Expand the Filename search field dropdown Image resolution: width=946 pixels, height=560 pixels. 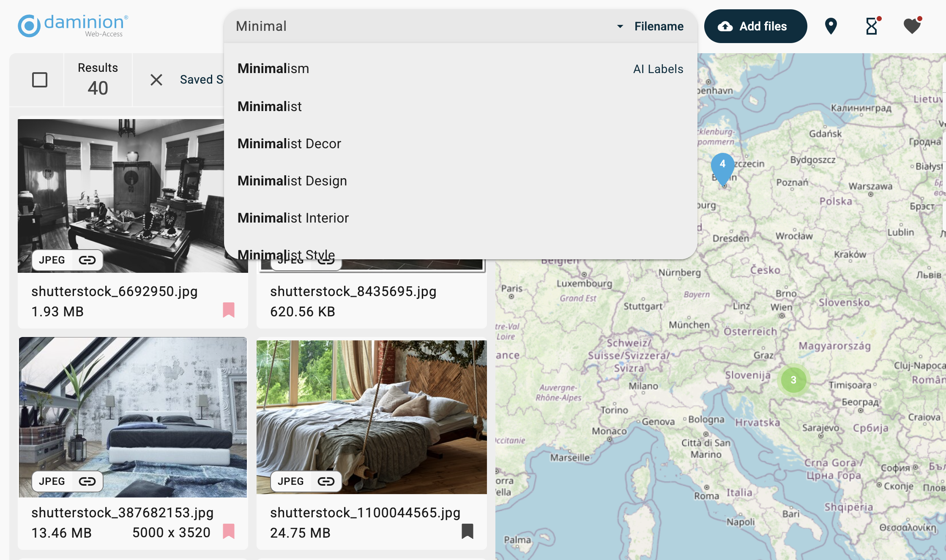pyautogui.click(x=651, y=26)
